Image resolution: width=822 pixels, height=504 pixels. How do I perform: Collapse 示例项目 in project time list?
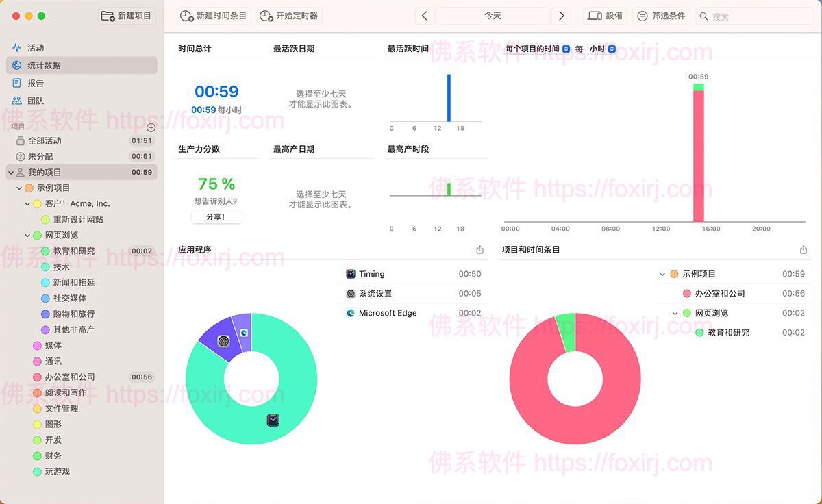[662, 274]
